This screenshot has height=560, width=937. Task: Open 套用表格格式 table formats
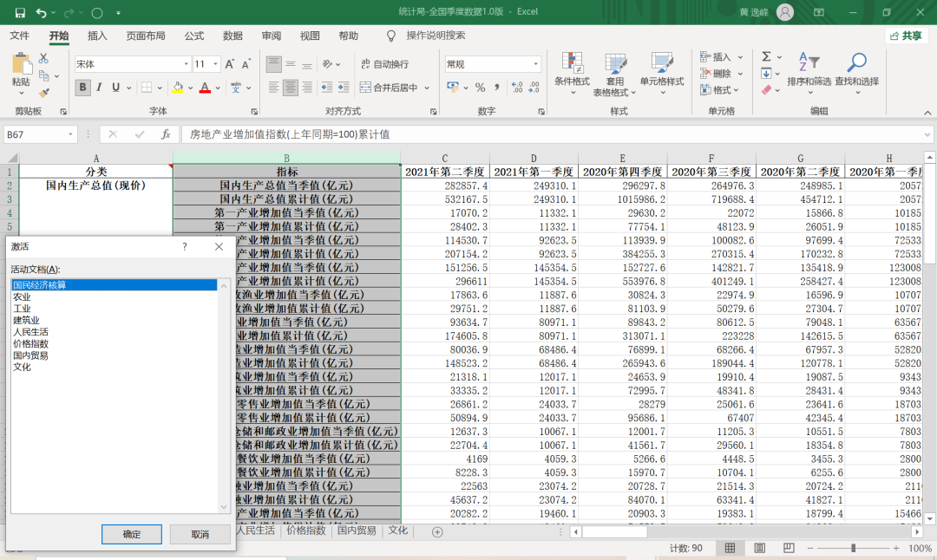[x=614, y=75]
